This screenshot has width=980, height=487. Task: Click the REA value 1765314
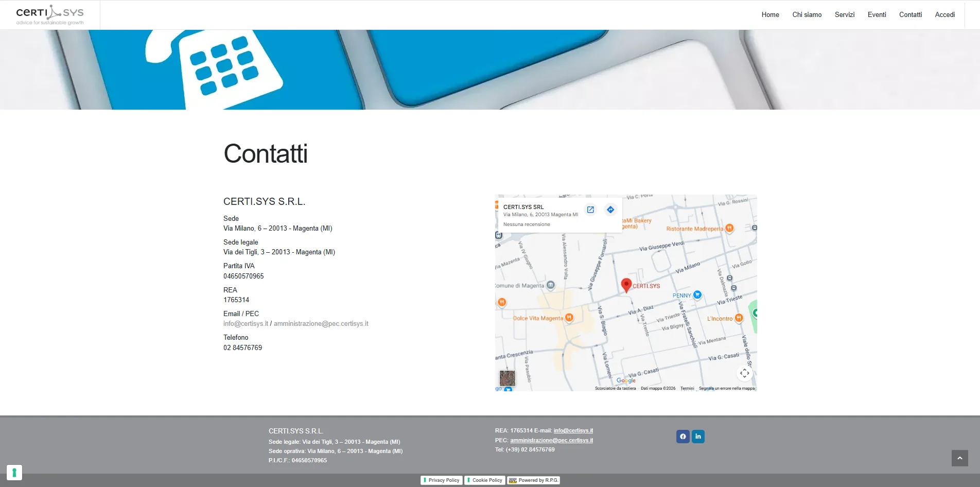(236, 300)
